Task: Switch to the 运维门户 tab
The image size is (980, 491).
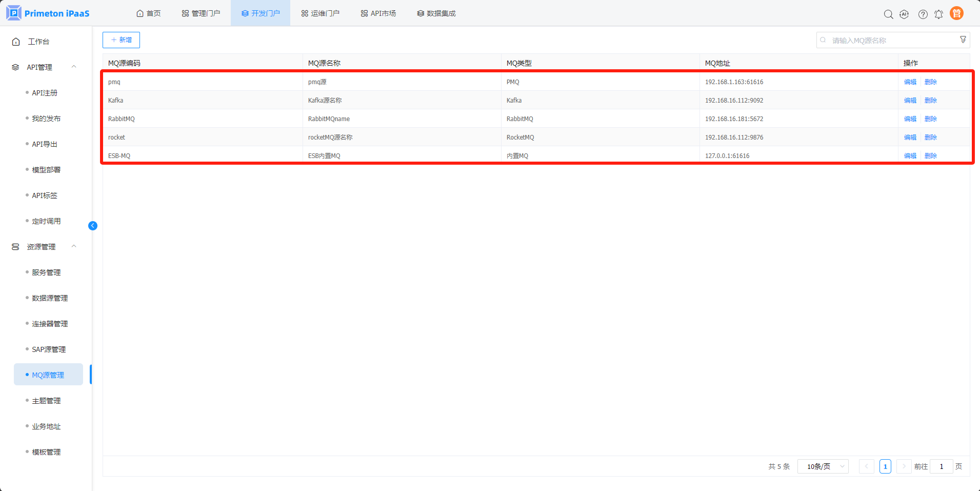Action: tap(320, 13)
